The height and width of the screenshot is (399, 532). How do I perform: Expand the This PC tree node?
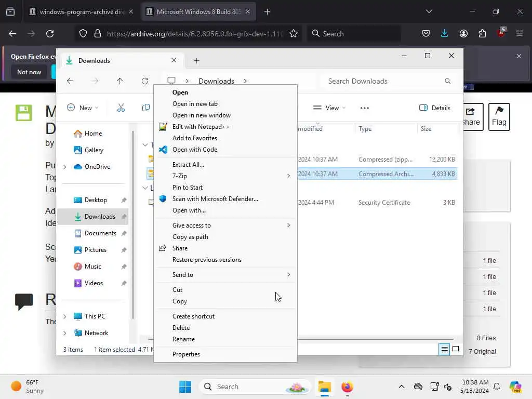[65, 316]
